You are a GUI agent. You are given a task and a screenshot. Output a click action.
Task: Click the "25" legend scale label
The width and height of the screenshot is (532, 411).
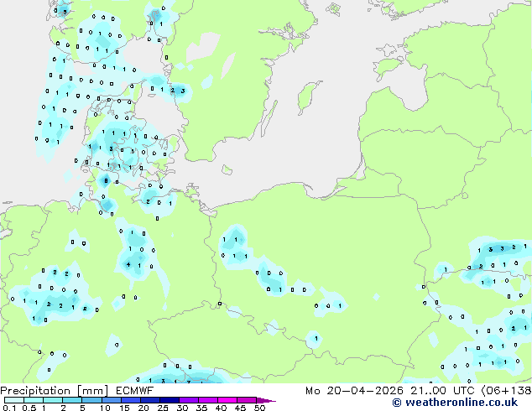point(163,408)
